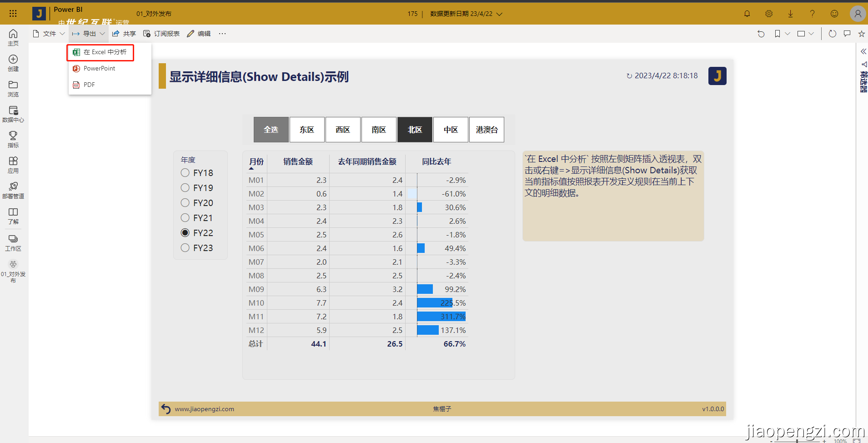Toggle the Export (导出) dropdown
This screenshot has height=443, width=868.
tap(89, 34)
